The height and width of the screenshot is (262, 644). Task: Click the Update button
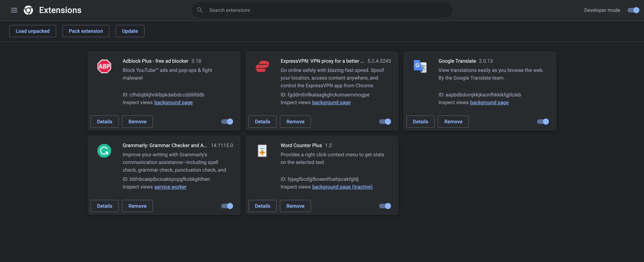point(130,31)
